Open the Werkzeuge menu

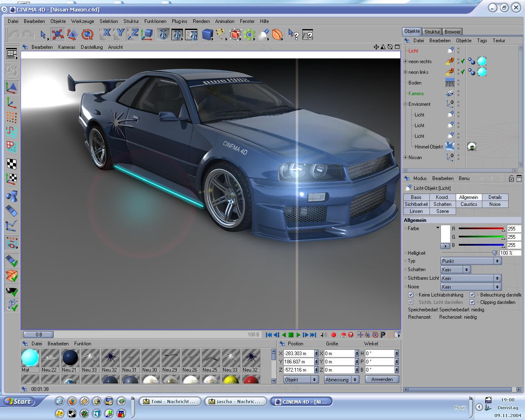coord(82,21)
